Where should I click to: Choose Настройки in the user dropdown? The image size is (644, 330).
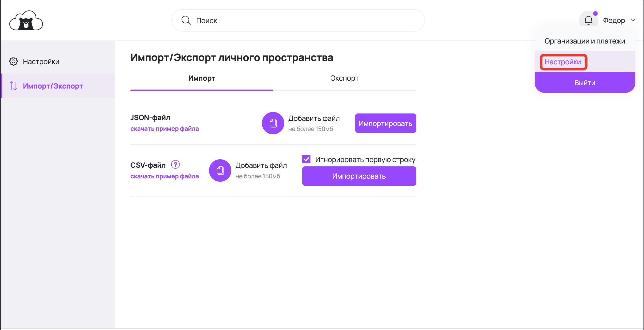pyautogui.click(x=563, y=62)
